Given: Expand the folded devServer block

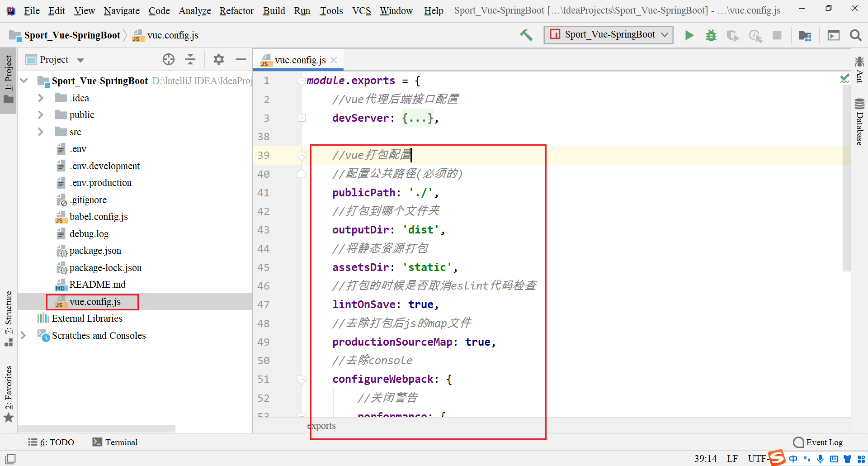Looking at the screenshot, I should [302, 118].
